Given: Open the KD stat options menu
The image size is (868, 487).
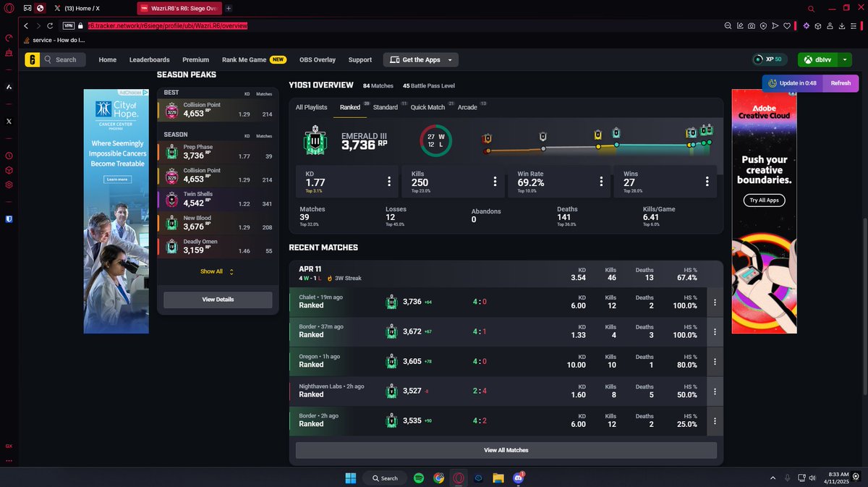Looking at the screenshot, I should pos(389,182).
